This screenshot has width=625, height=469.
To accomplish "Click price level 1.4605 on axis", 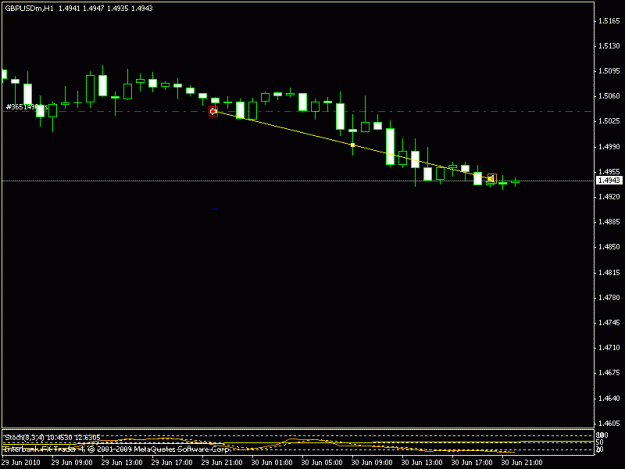I will click(609, 423).
